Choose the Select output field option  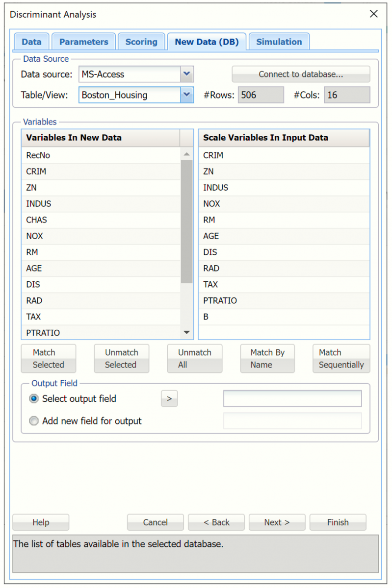tap(34, 399)
